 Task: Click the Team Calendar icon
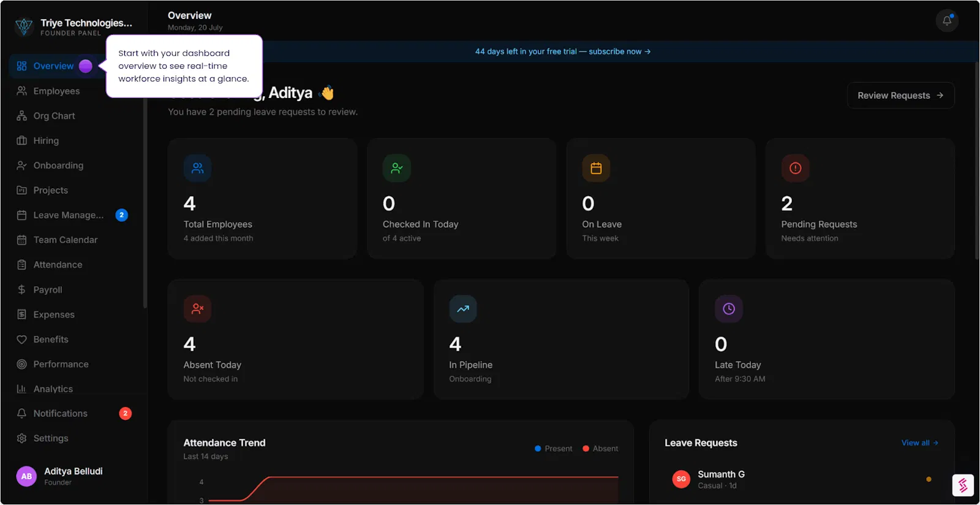click(x=22, y=240)
